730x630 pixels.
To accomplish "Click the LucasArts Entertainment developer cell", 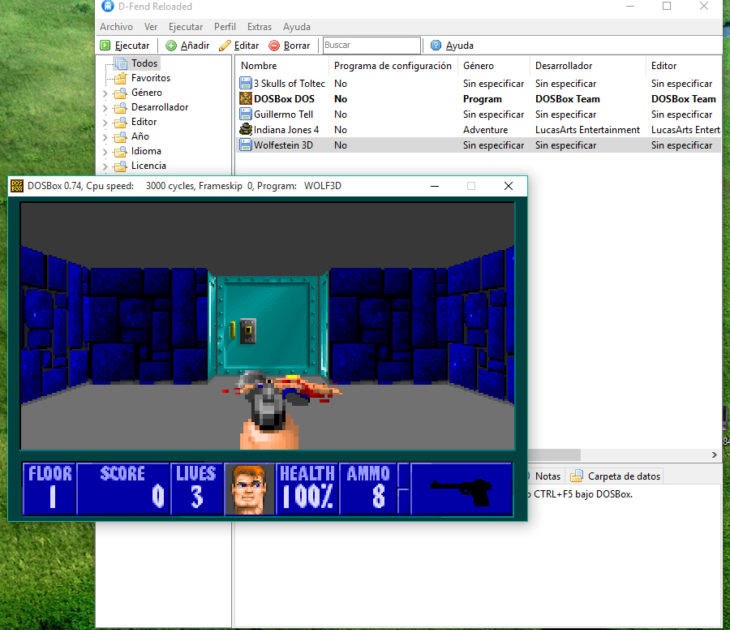I will click(x=588, y=129).
